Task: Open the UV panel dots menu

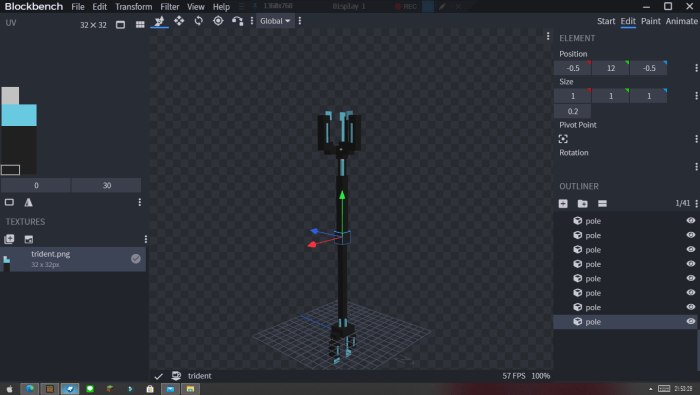Action: (140, 203)
